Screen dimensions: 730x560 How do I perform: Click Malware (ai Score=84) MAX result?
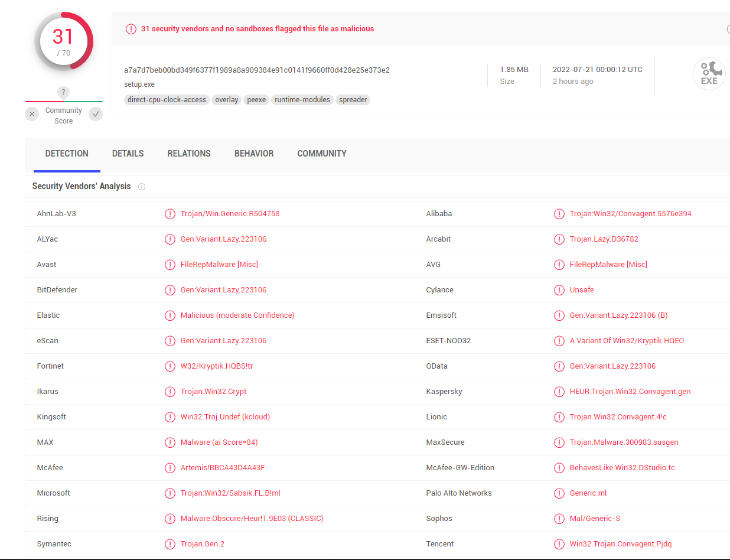pyautogui.click(x=219, y=442)
